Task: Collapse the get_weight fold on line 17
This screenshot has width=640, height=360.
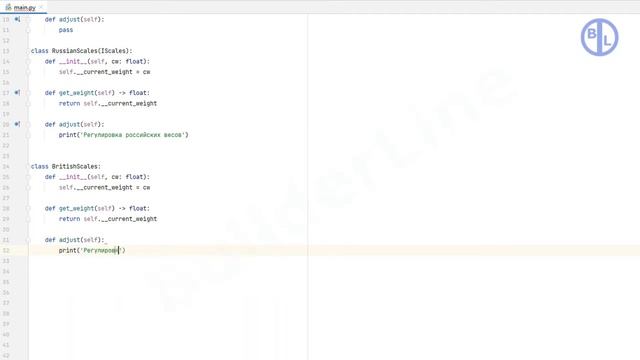Action: pyautogui.click(x=28, y=93)
